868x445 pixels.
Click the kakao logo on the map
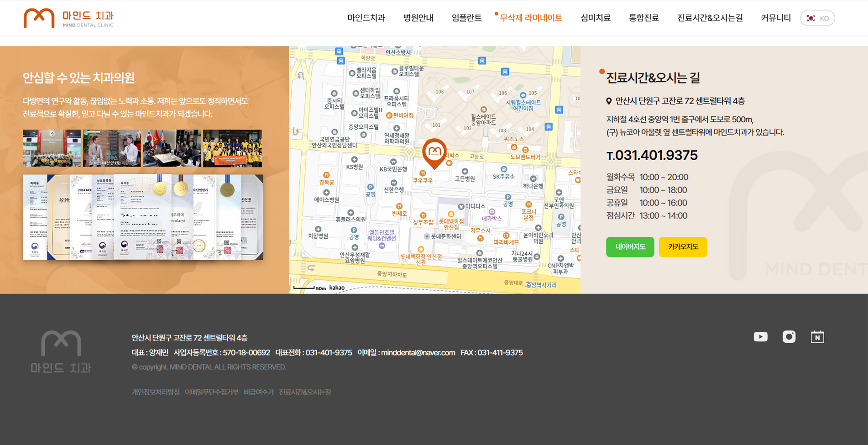337,288
